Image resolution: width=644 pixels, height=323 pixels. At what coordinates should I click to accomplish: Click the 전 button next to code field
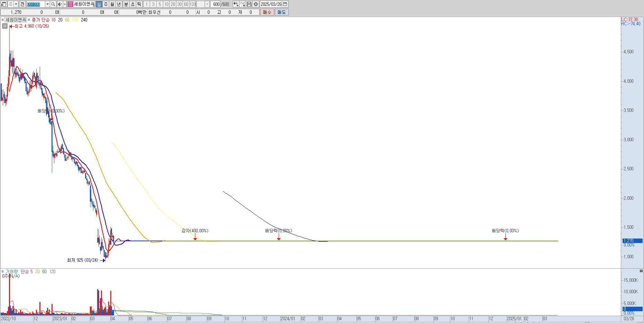click(22, 4)
